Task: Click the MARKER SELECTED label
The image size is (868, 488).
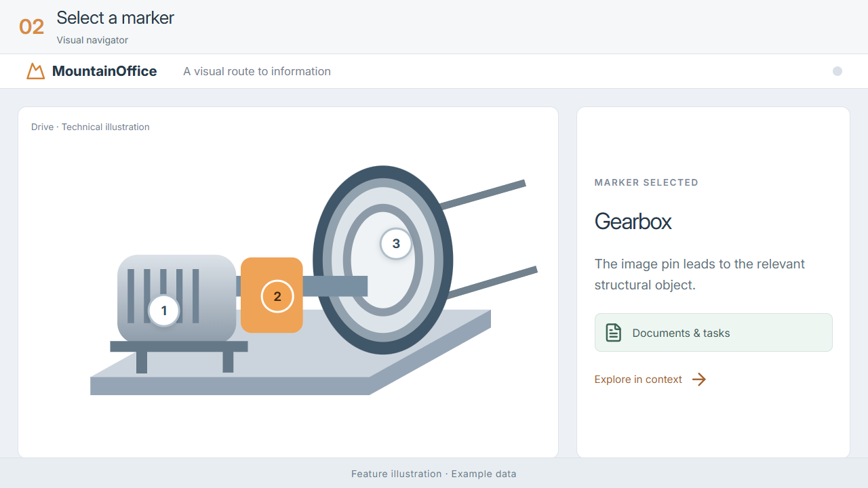Action: [x=646, y=182]
